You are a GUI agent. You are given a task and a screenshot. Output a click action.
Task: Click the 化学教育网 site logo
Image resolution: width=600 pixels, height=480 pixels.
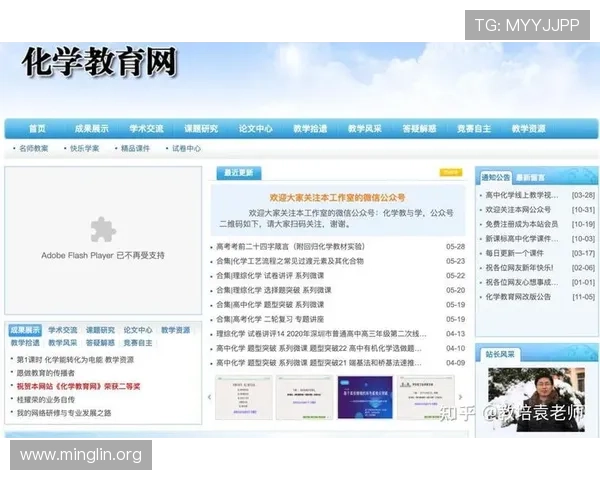[100, 62]
